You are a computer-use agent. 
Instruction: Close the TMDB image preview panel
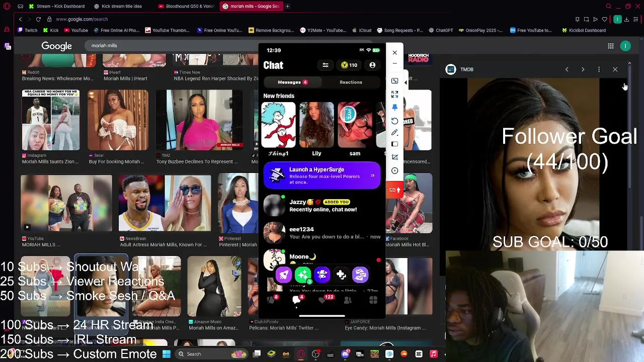click(615, 69)
